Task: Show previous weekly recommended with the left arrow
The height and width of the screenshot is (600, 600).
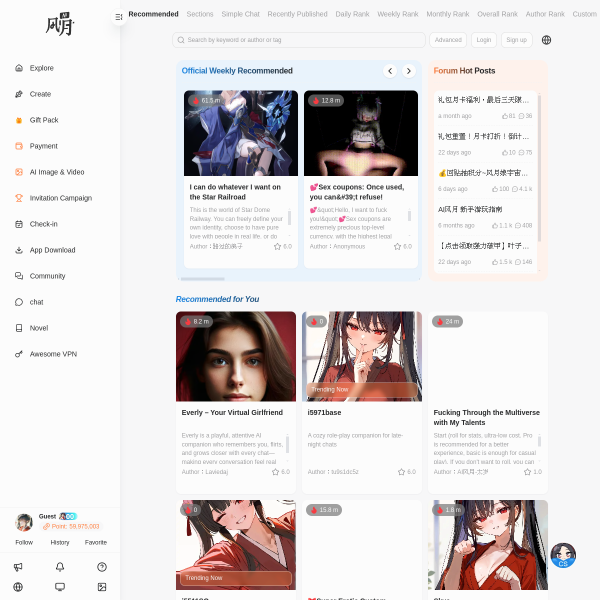Action: coord(390,71)
